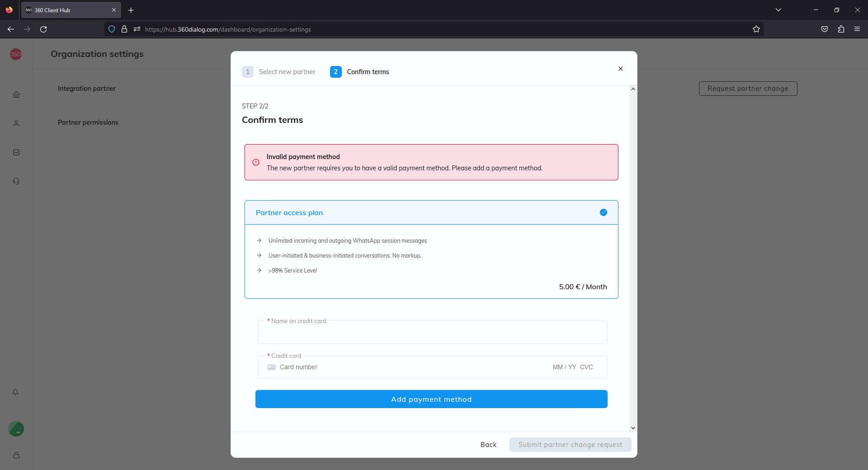Open the user profile sidebar icon
The height and width of the screenshot is (470, 868).
click(16, 123)
